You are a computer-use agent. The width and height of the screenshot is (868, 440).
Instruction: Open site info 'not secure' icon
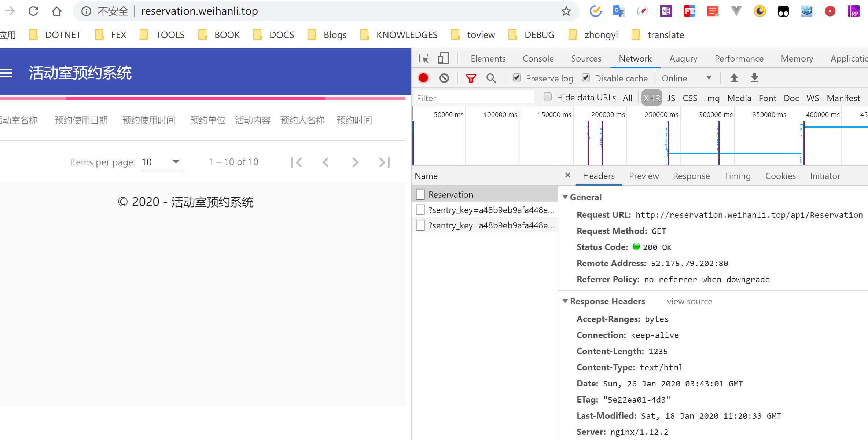[86, 11]
